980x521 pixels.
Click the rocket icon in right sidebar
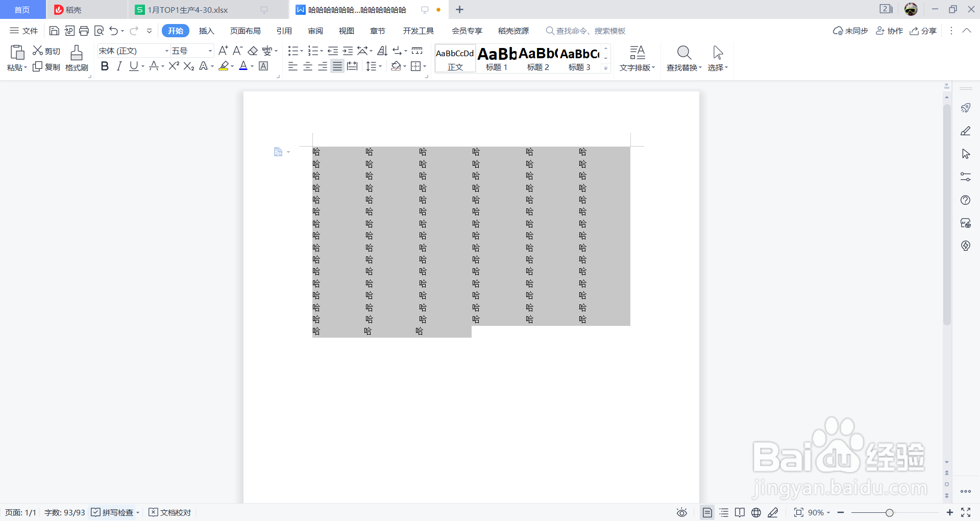965,108
